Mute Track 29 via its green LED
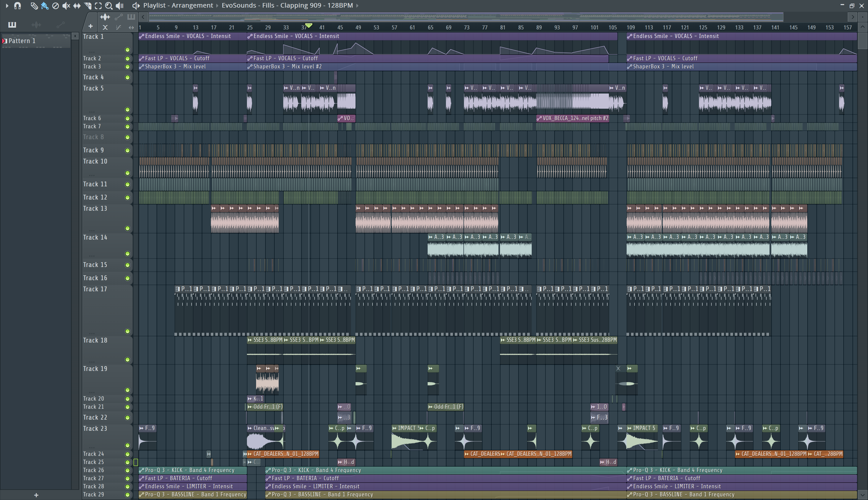 [128, 495]
